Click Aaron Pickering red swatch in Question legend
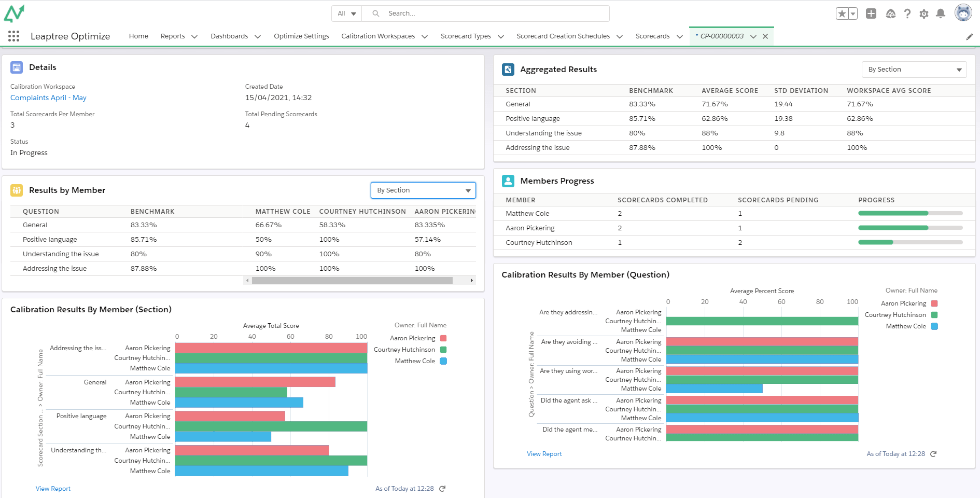The width and height of the screenshot is (980, 498). coord(934,303)
